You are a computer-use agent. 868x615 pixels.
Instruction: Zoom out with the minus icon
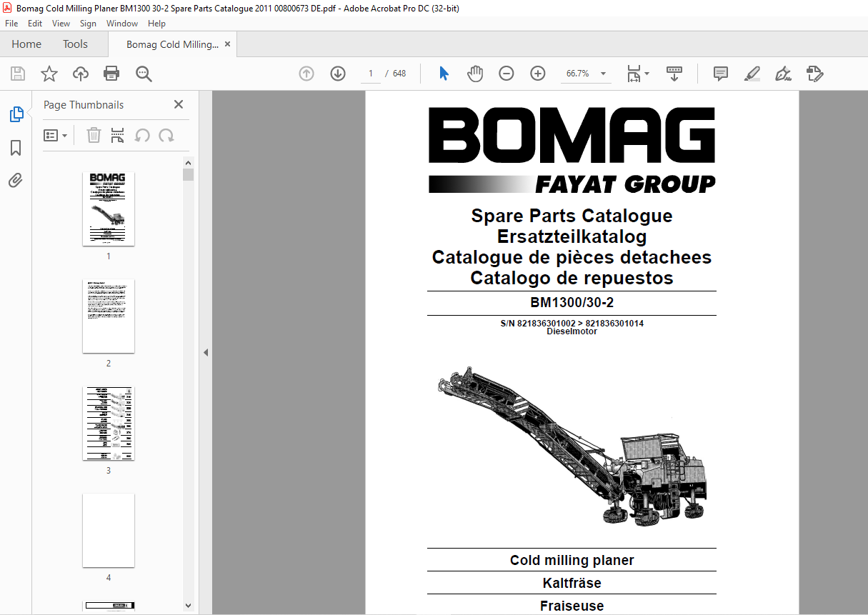tap(507, 74)
